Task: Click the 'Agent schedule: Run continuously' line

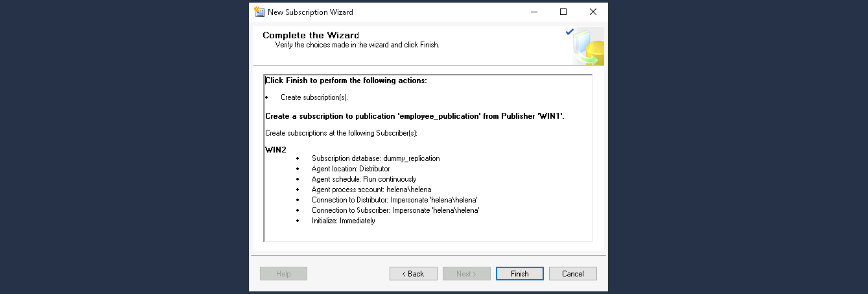Action: [x=364, y=179]
